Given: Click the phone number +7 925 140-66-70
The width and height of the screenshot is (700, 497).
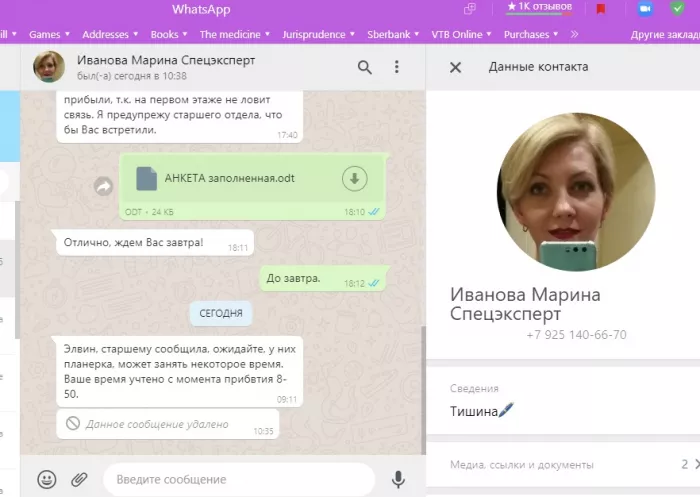Looking at the screenshot, I should click(x=576, y=334).
